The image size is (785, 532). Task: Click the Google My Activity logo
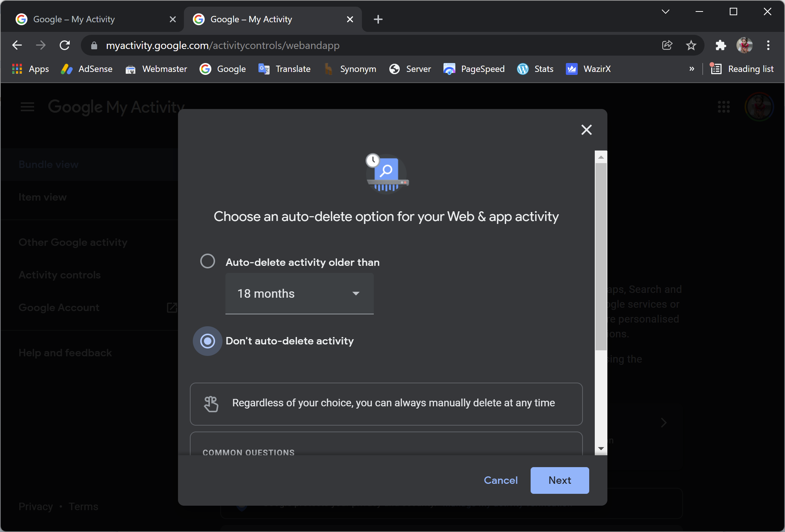tap(116, 107)
